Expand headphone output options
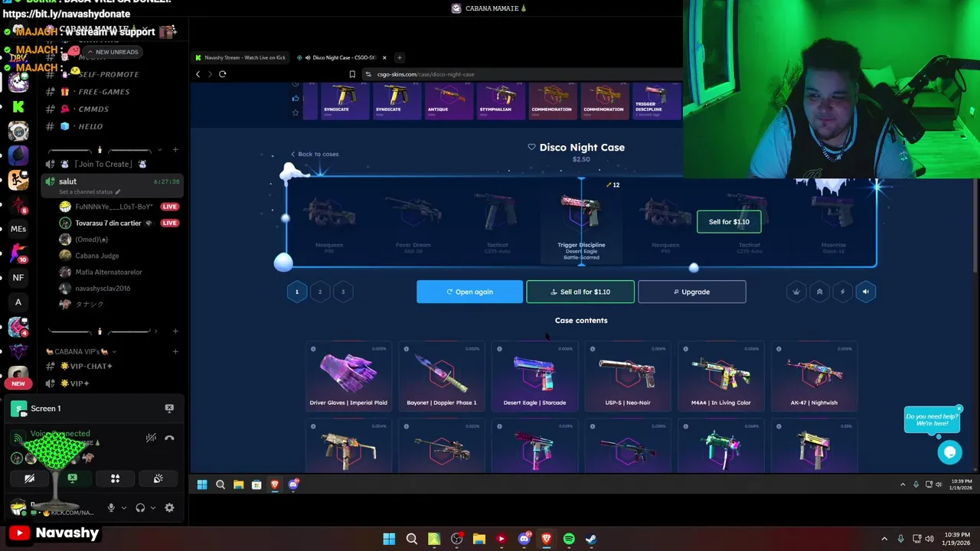The width and height of the screenshot is (980, 551). pos(152,508)
